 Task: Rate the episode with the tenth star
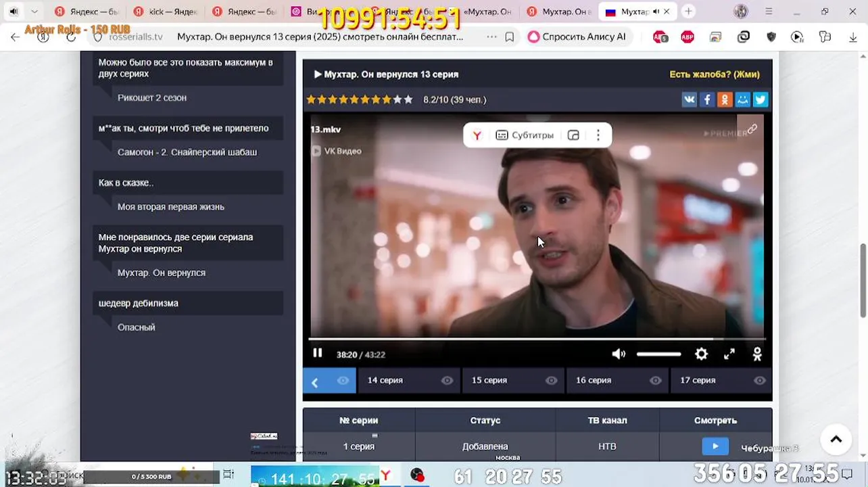408,99
